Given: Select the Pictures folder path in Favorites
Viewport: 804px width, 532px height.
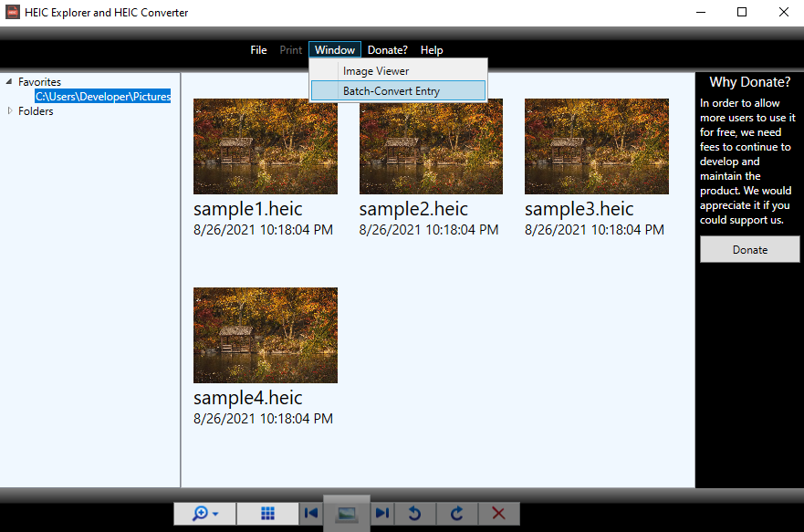Looking at the screenshot, I should pos(102,97).
